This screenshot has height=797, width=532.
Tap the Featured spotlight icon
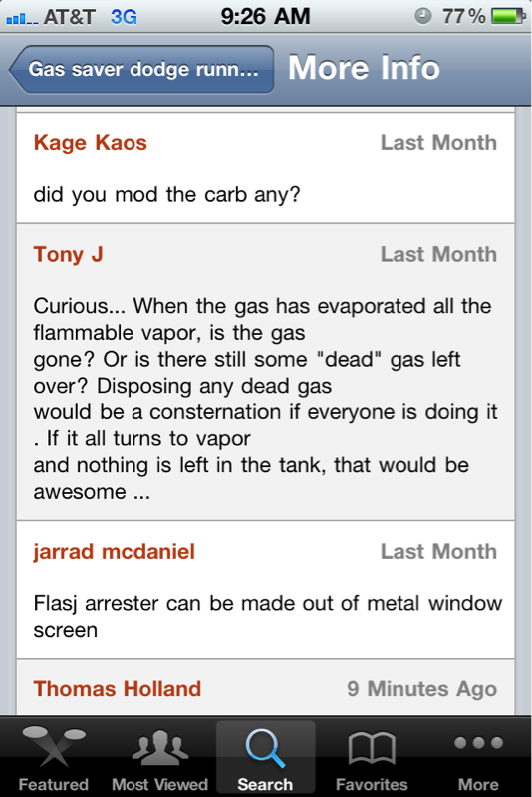(54, 746)
